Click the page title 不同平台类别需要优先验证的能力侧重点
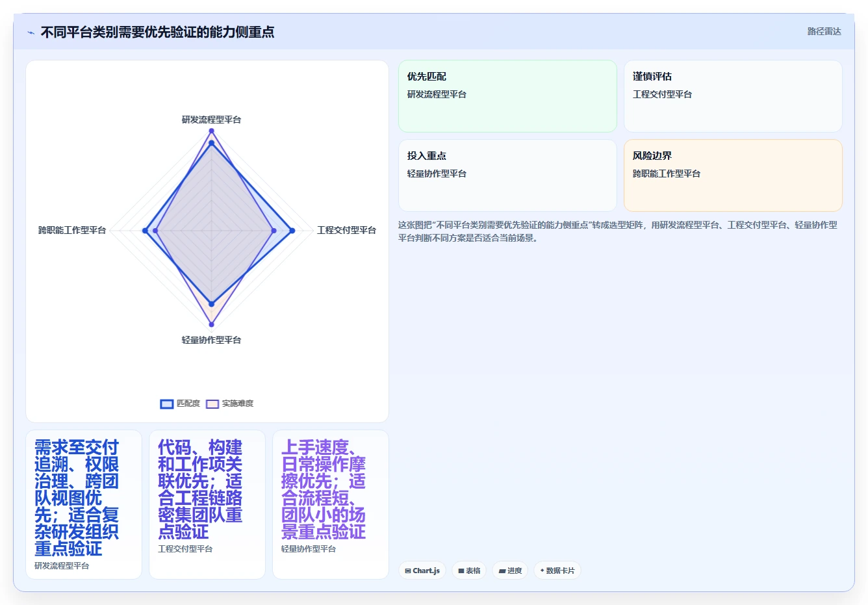The width and height of the screenshot is (868, 605). point(157,32)
